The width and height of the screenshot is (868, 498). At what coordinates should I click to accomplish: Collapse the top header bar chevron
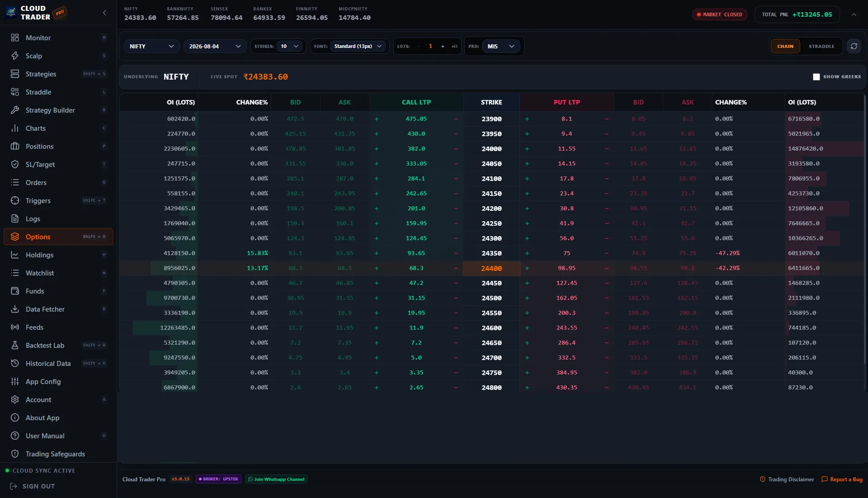[x=854, y=14]
